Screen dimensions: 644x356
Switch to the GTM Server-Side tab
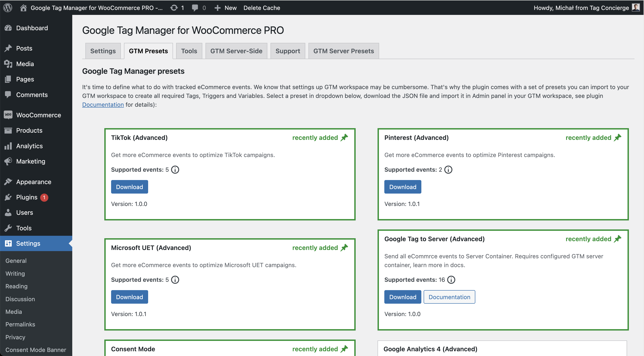click(236, 51)
